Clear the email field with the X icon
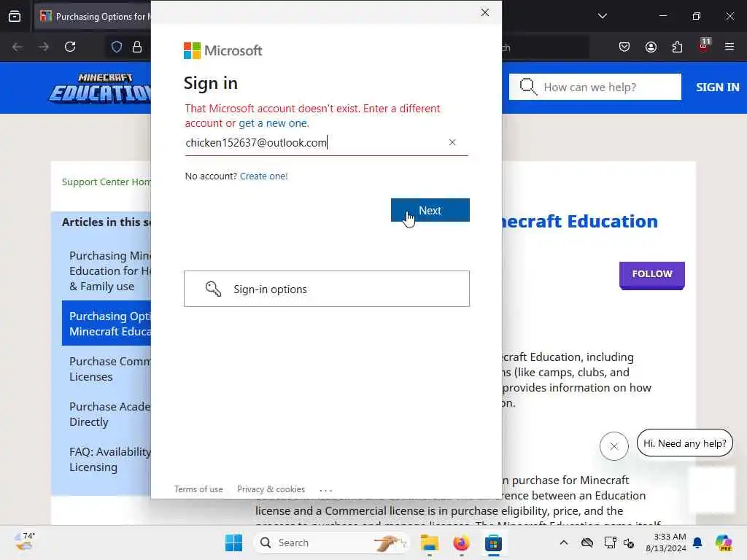The width and height of the screenshot is (747, 560). 452,142
